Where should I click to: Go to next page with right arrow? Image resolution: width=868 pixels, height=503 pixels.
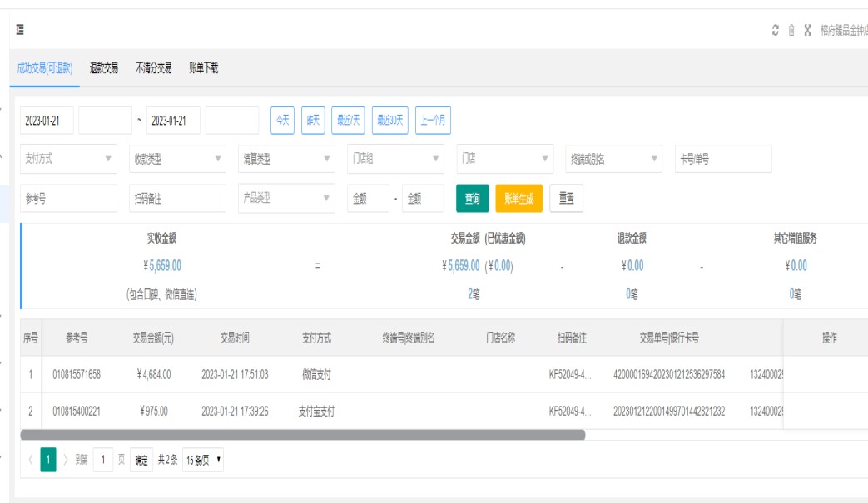[66, 460]
